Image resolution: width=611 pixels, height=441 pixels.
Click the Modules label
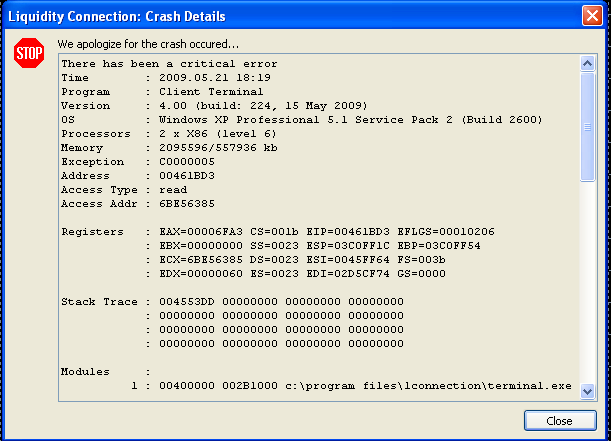click(x=85, y=372)
